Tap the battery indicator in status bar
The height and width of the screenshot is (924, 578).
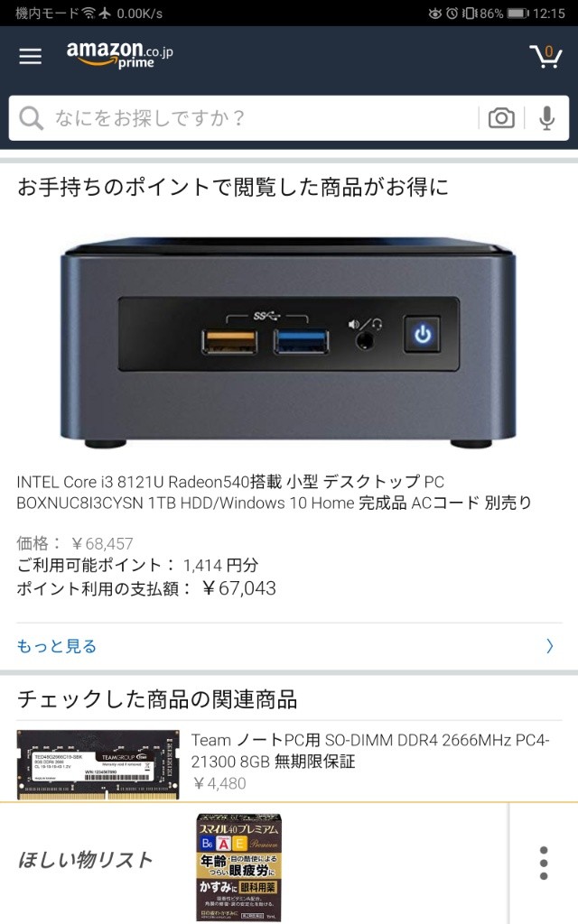517,13
